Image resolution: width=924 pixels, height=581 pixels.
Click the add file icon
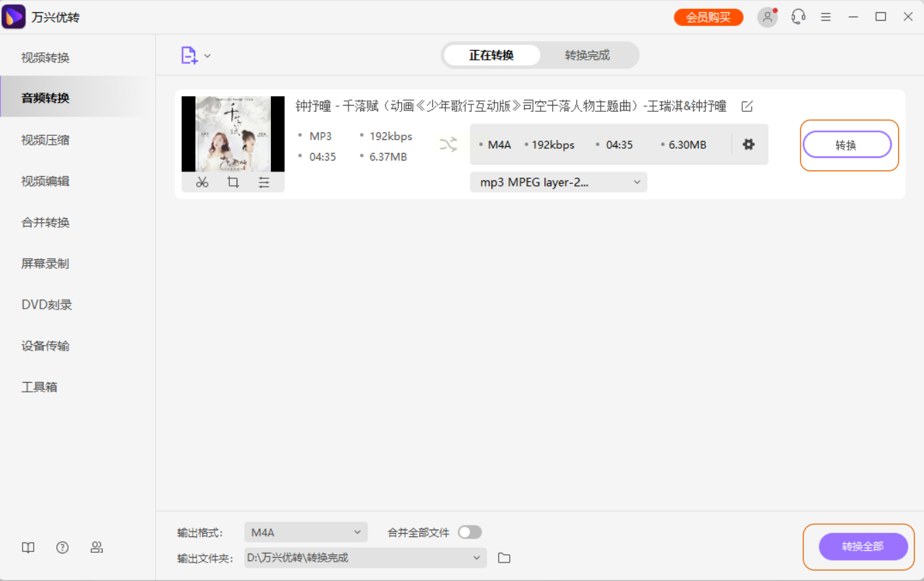coord(189,56)
